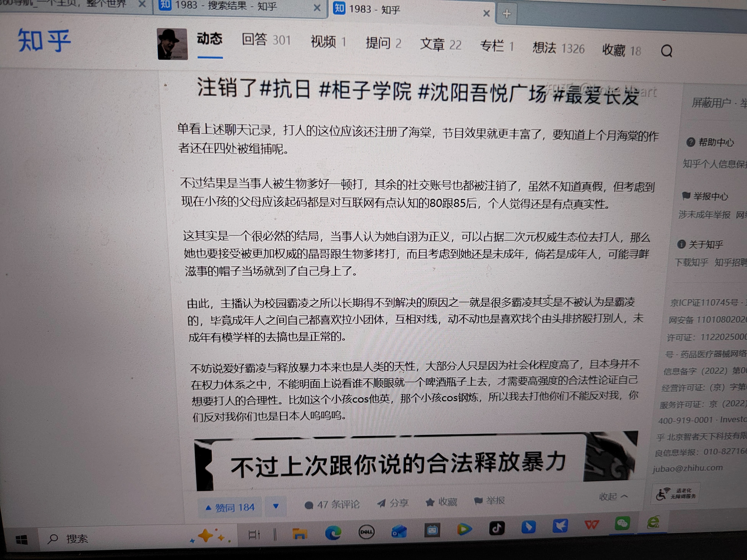Click the 分享 share icon
Viewport: 747px width, 560px height.
[392, 503]
